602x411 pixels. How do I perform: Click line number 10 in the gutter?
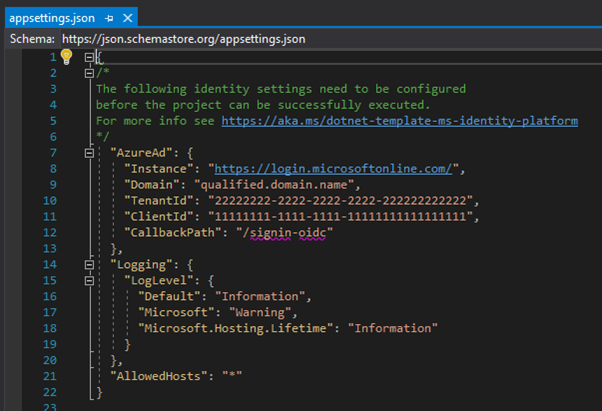[x=51, y=201]
